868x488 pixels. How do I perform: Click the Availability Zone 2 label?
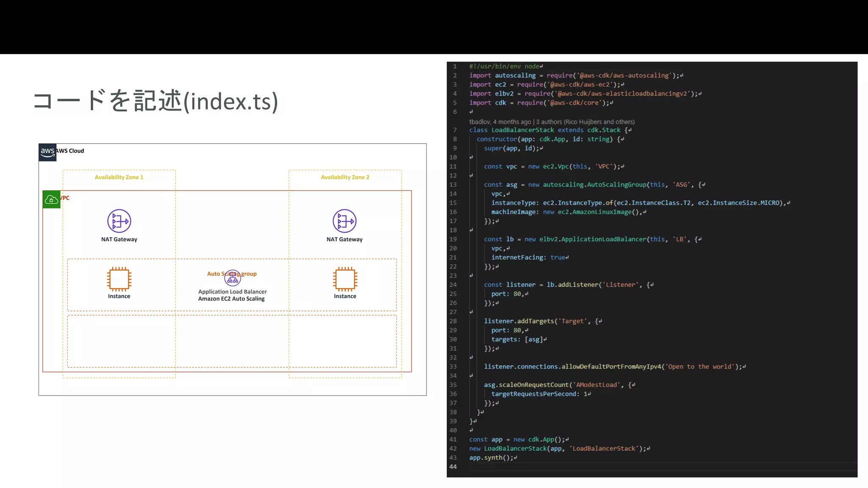(345, 177)
